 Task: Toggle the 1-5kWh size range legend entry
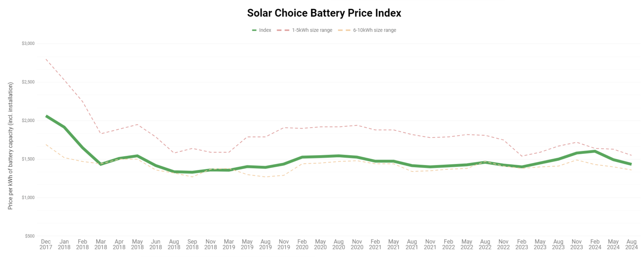pyautogui.click(x=312, y=30)
